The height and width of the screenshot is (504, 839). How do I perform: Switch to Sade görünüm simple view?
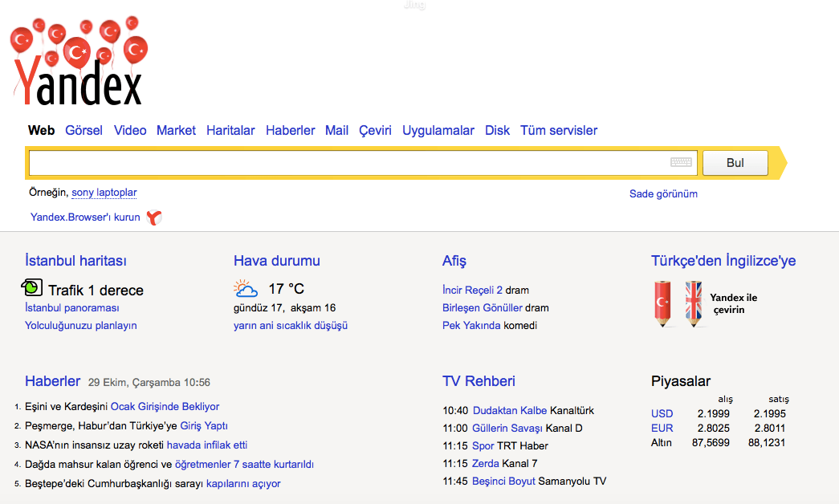(663, 193)
